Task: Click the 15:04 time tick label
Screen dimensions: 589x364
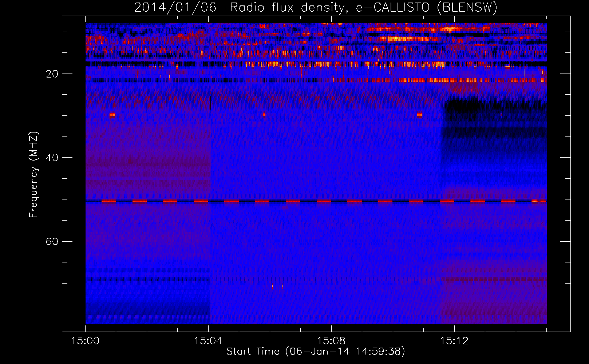Action: (208, 341)
